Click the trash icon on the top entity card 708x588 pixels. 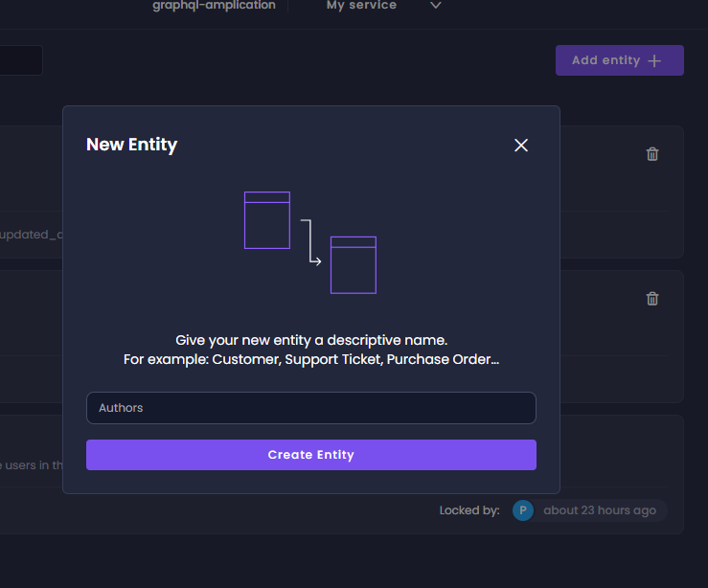pyautogui.click(x=652, y=154)
